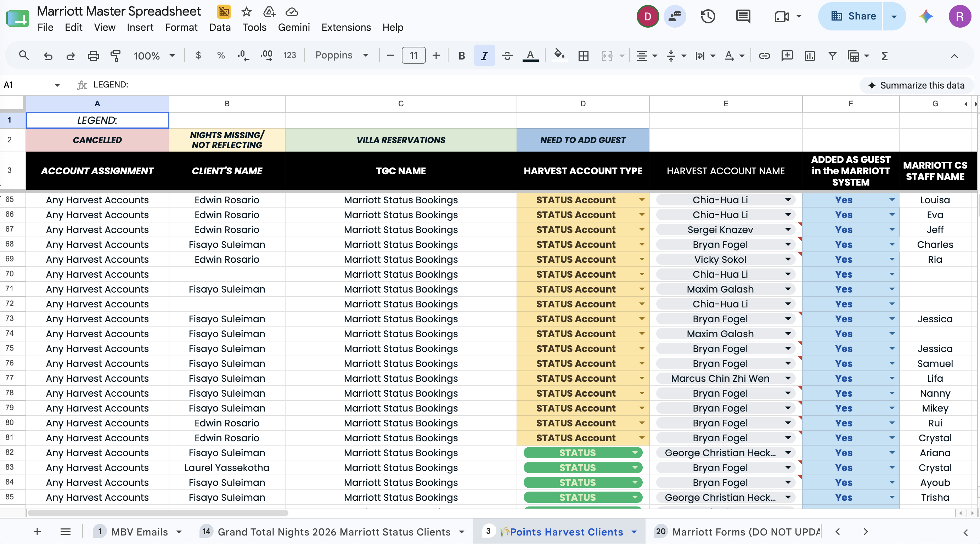The height and width of the screenshot is (544, 980).
Task: Star the Marriott Master Spreadsheet document
Action: [247, 12]
